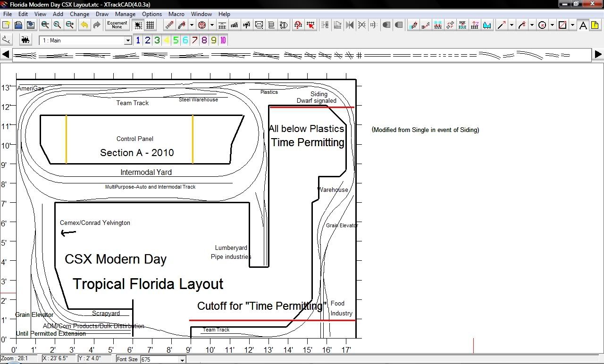Save the layout with disk icon

(31, 25)
